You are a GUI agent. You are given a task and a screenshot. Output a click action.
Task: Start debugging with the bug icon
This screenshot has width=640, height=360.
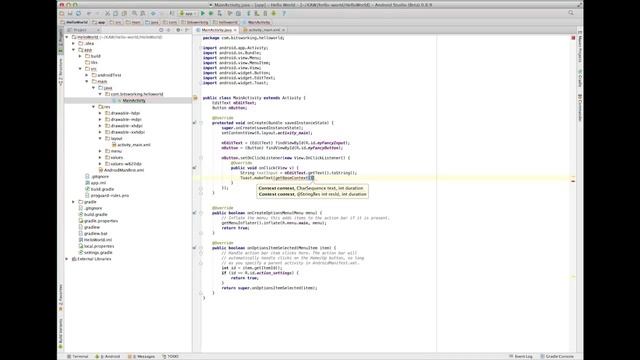tap(211, 13)
